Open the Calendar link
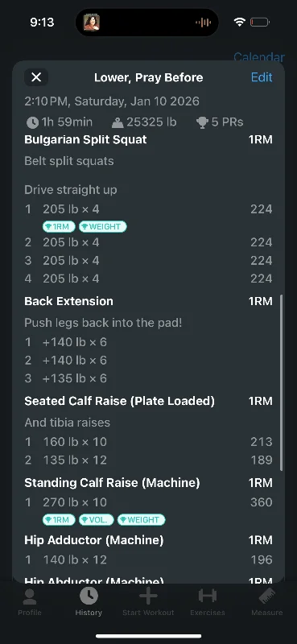 click(259, 56)
